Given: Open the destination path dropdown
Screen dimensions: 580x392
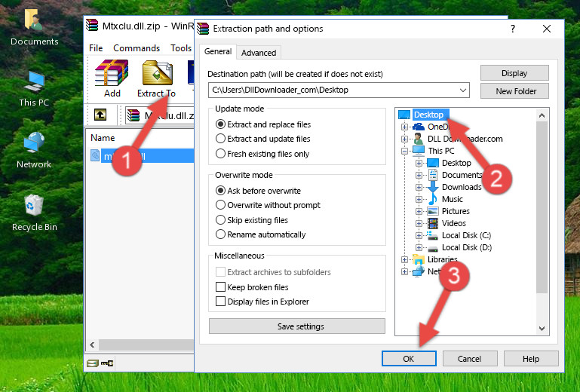Looking at the screenshot, I should coord(463,90).
